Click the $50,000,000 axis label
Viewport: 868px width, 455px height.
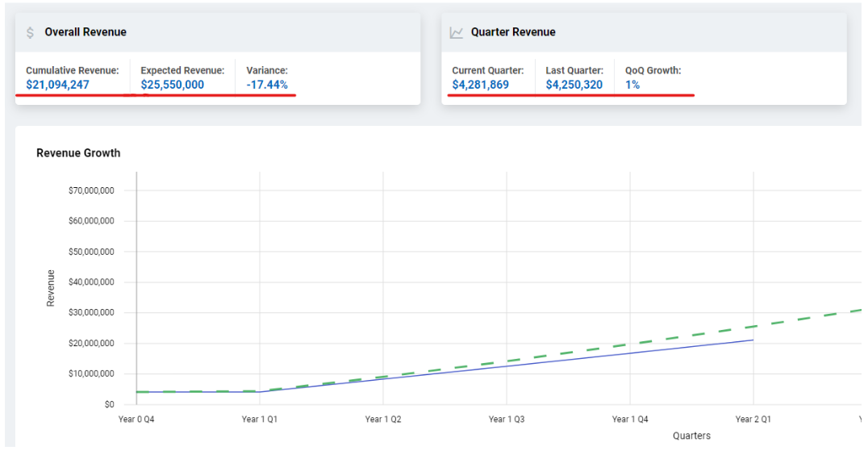click(91, 252)
